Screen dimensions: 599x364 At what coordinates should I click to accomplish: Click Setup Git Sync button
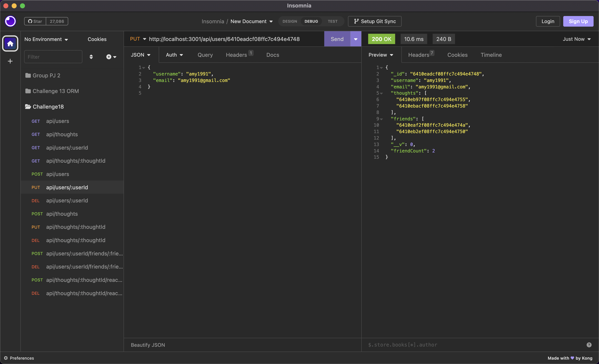click(375, 21)
